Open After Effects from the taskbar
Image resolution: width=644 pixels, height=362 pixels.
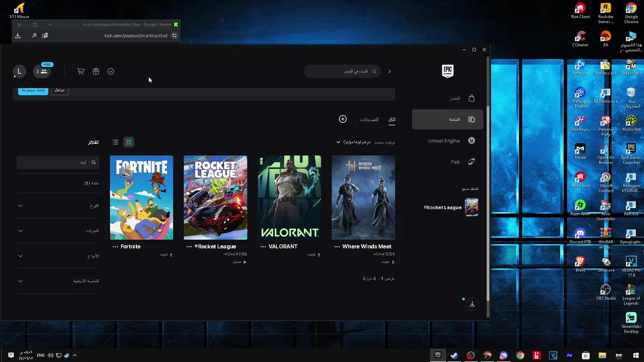coord(570,355)
